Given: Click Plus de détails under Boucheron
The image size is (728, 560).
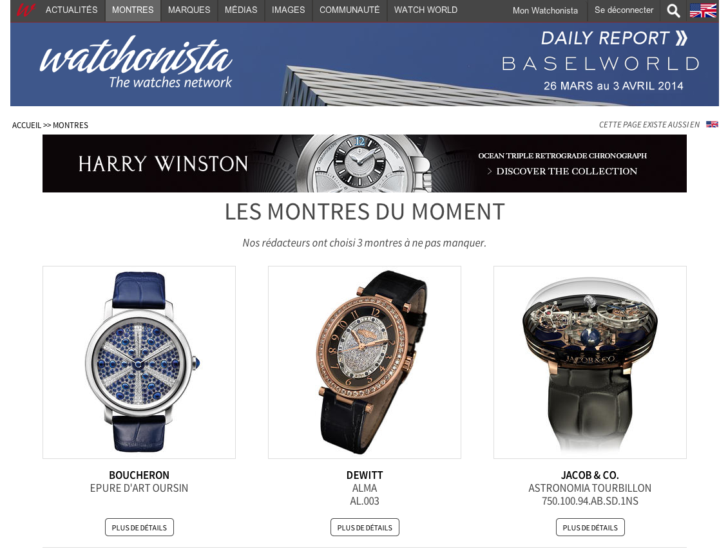Looking at the screenshot, I should 139,528.
